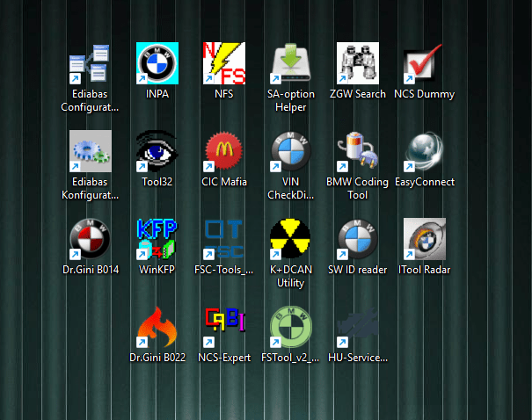The image size is (532, 420).
Task: Open the EasyConnect globe icon
Action: point(425,151)
